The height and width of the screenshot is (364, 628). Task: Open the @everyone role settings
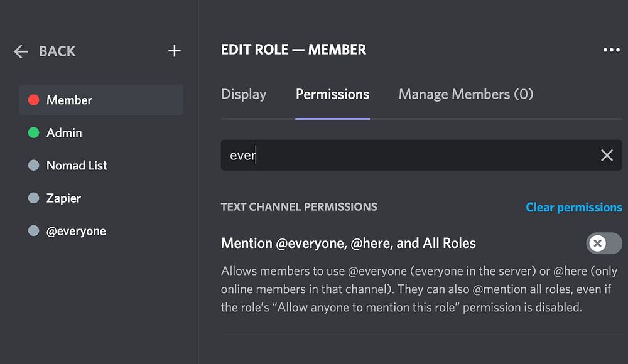76,231
